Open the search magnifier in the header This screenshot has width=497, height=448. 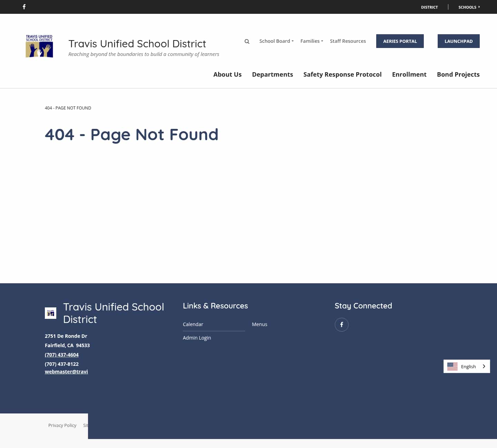tap(247, 41)
